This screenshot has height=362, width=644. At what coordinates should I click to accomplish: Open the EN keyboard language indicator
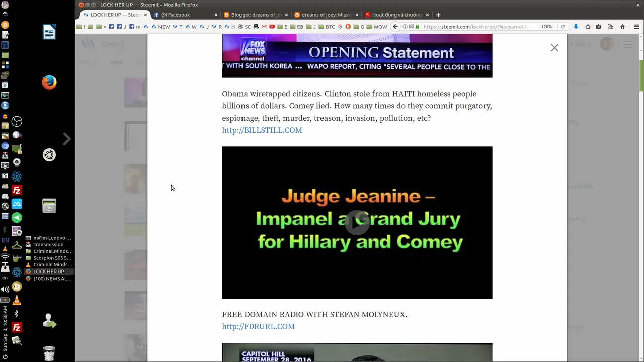(5, 240)
